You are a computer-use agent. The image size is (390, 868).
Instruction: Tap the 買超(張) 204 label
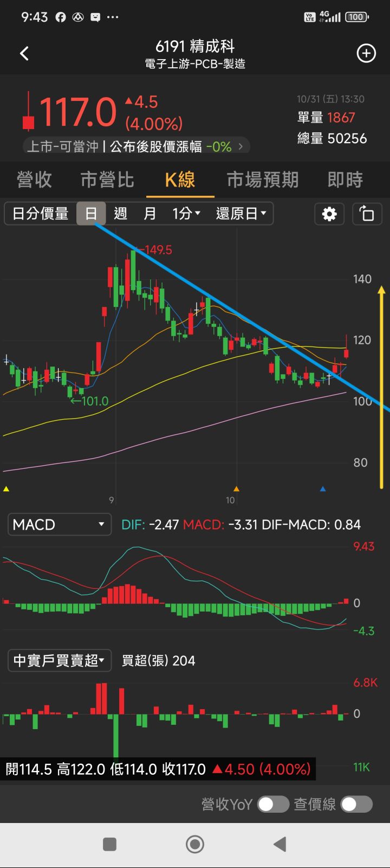(x=158, y=660)
